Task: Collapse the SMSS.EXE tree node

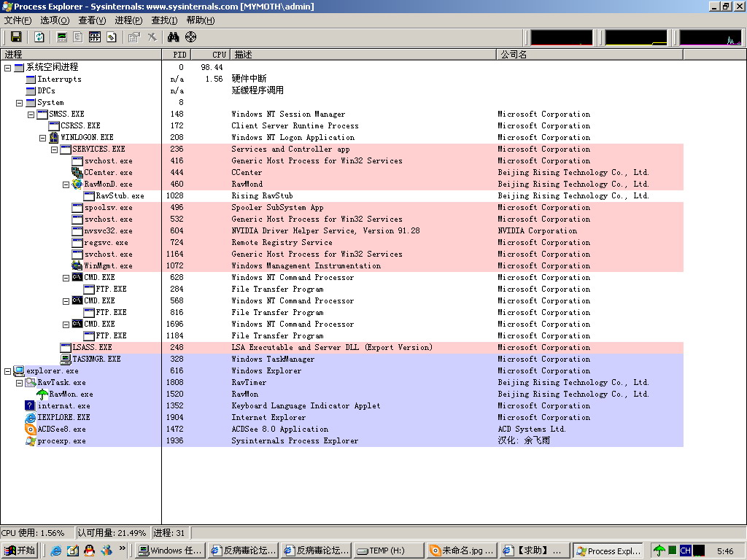Action: point(31,114)
